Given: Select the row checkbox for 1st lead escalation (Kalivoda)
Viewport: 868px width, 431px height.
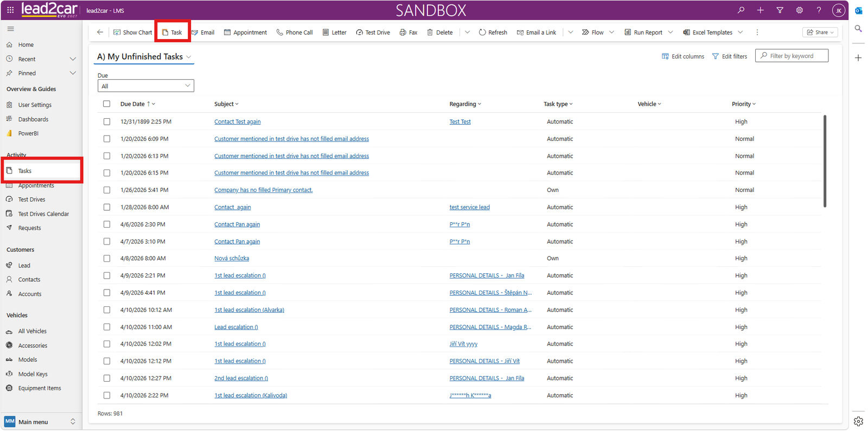Looking at the screenshot, I should 107,395.
